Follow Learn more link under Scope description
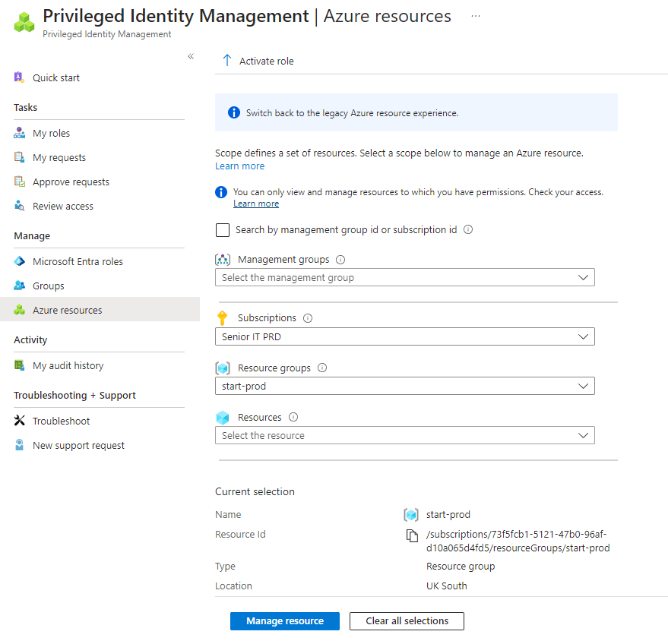668x644 pixels. (x=240, y=166)
